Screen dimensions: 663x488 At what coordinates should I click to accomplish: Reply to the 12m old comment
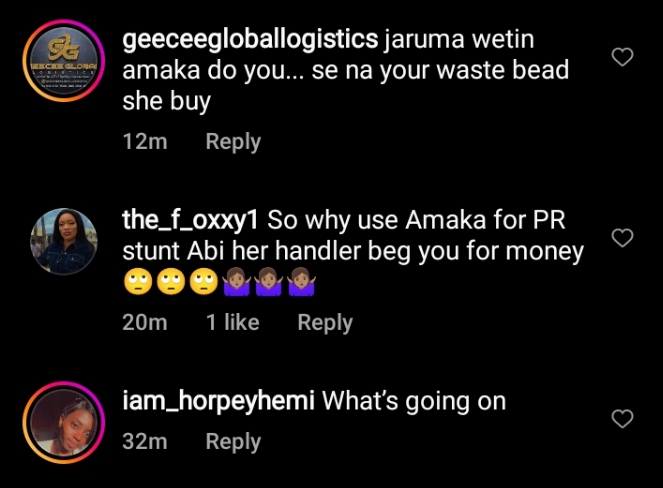233,142
